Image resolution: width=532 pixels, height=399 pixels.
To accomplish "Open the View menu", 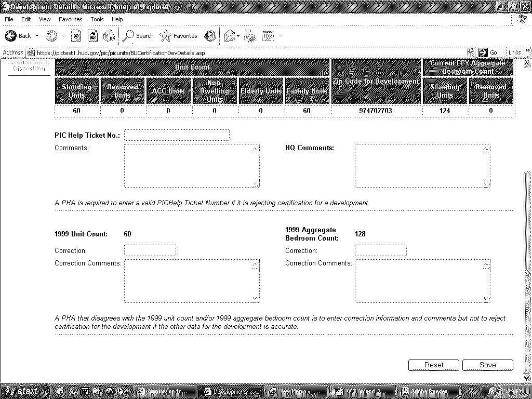I will point(45,19).
